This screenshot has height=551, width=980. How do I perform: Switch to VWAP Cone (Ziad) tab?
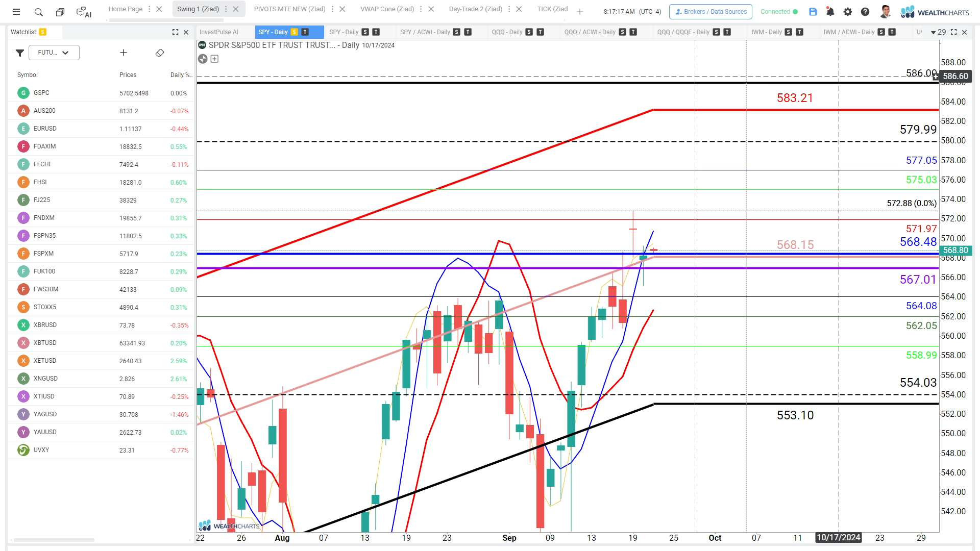(387, 9)
